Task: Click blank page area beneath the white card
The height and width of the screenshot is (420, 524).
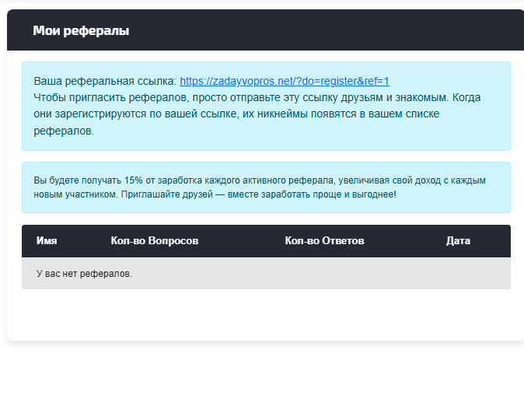Action: coord(264,381)
